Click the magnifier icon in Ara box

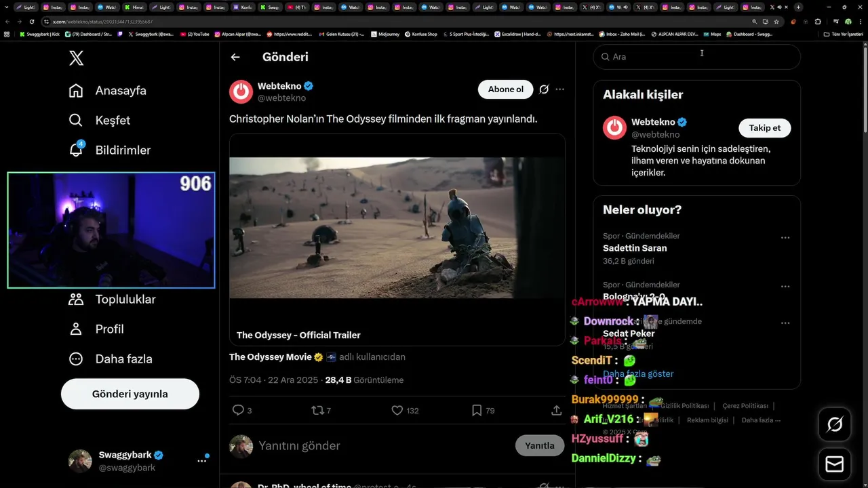pos(605,57)
